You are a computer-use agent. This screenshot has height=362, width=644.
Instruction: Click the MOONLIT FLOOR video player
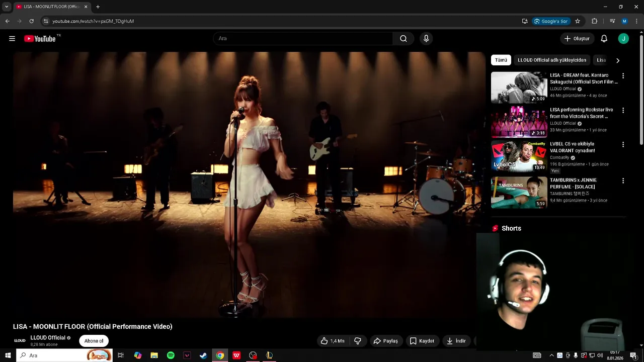[249, 185]
